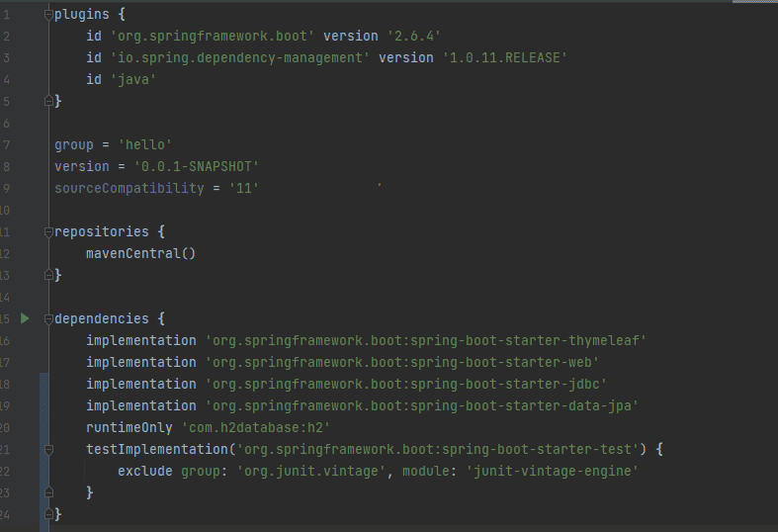Click the spring-boot-starter-thymeleaf dependency string
The image size is (778, 532).
pos(425,340)
